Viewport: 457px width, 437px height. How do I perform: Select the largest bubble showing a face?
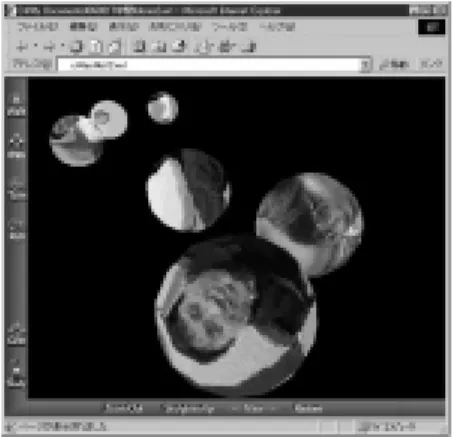(x=236, y=316)
